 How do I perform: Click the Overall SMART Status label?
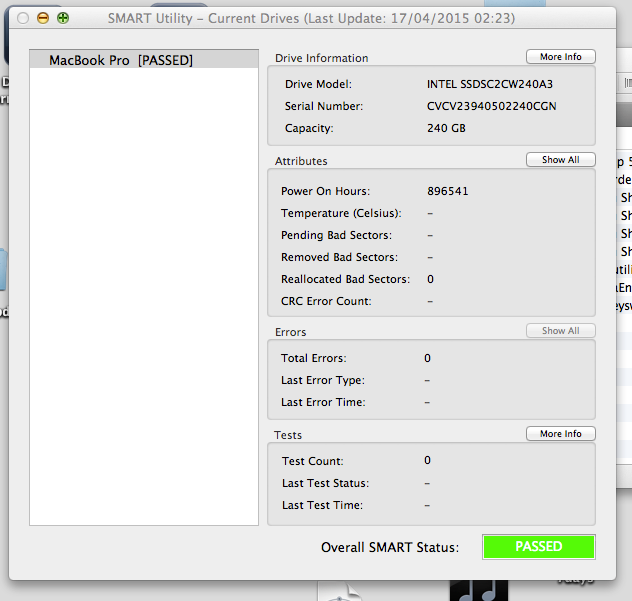click(x=390, y=547)
